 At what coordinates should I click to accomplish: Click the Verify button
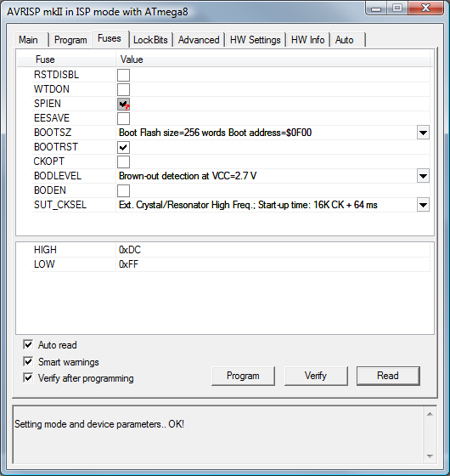tap(316, 376)
